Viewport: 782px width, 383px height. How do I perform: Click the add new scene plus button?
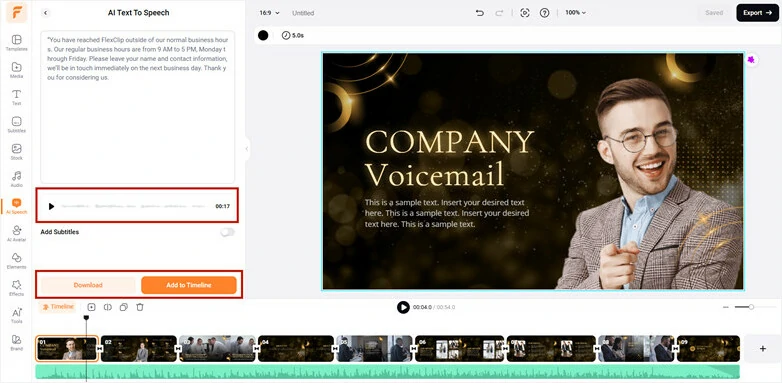click(x=763, y=349)
